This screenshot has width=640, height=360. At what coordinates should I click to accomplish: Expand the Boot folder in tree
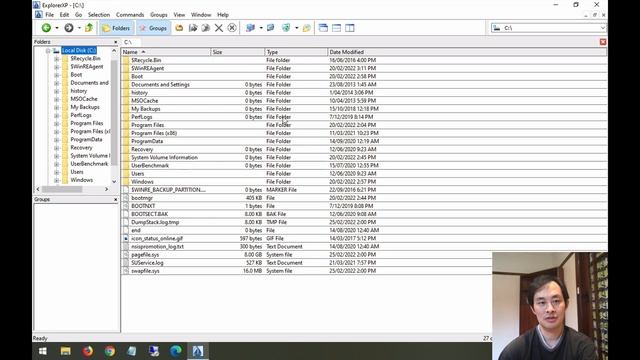pyautogui.click(x=56, y=75)
